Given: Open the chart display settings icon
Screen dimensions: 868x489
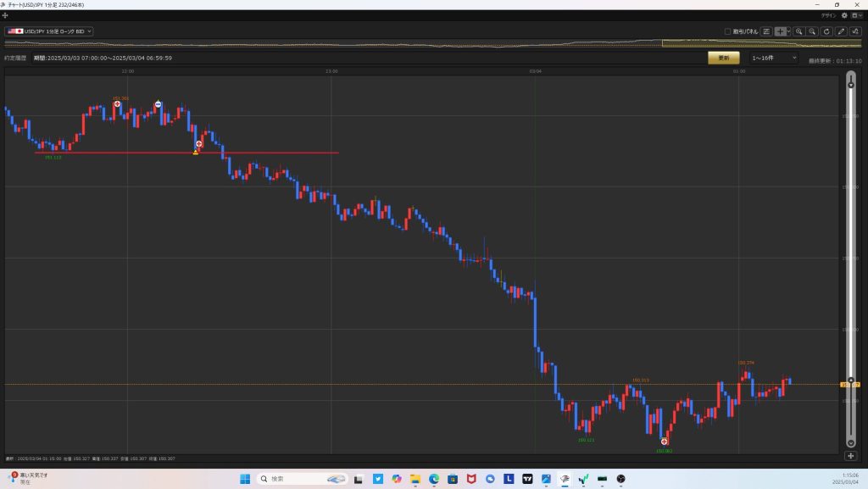Looking at the screenshot, I should point(765,31).
